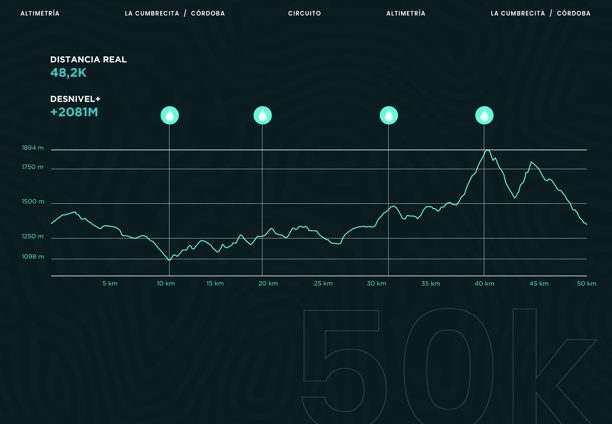Click the 20 km axis label
The width and height of the screenshot is (612, 424).
click(x=268, y=283)
